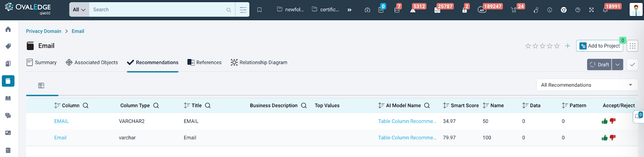Image resolution: width=644 pixels, height=157 pixels.
Task: Click the Add to Project button
Action: click(599, 46)
